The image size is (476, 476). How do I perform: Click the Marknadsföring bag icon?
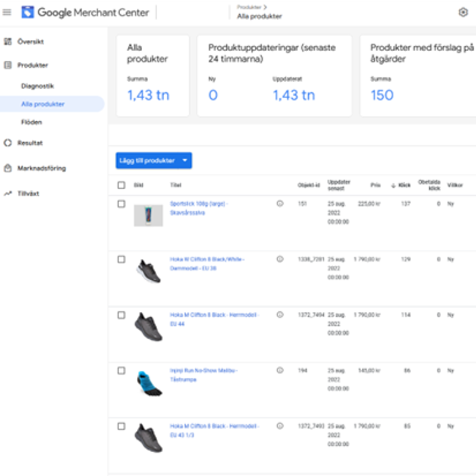8,168
